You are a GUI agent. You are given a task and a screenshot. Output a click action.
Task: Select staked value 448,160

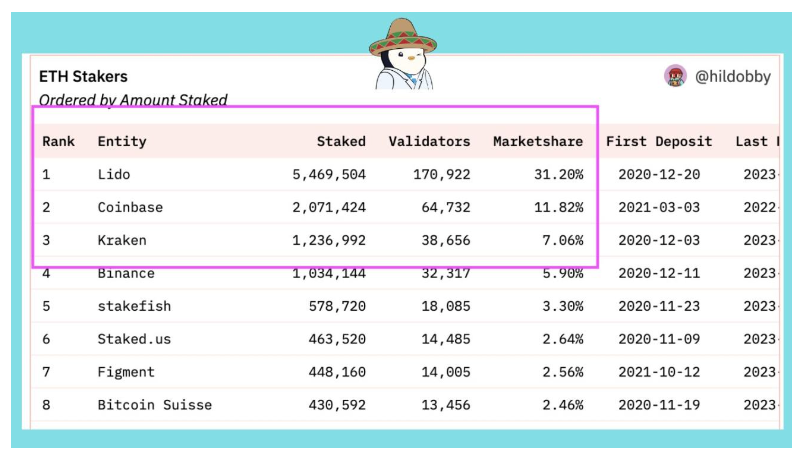click(x=337, y=372)
